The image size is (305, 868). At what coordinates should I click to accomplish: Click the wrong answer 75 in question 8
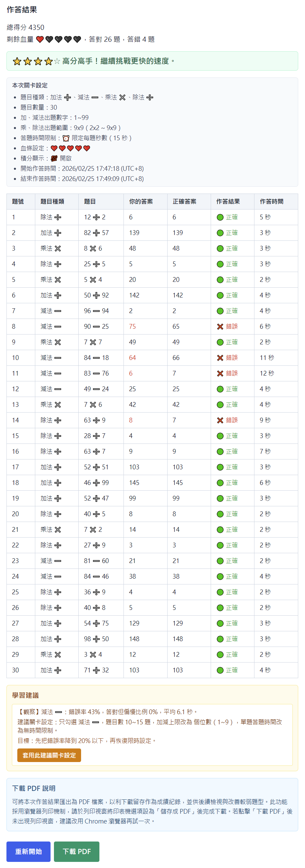(x=132, y=327)
